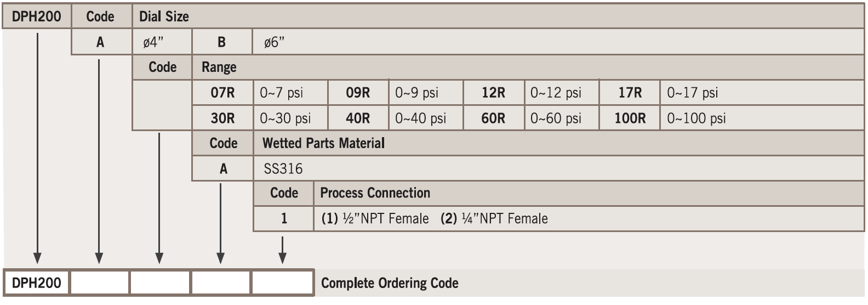This screenshot has width=868, height=305.
Task: Select dial size code B
Action: 222,42
